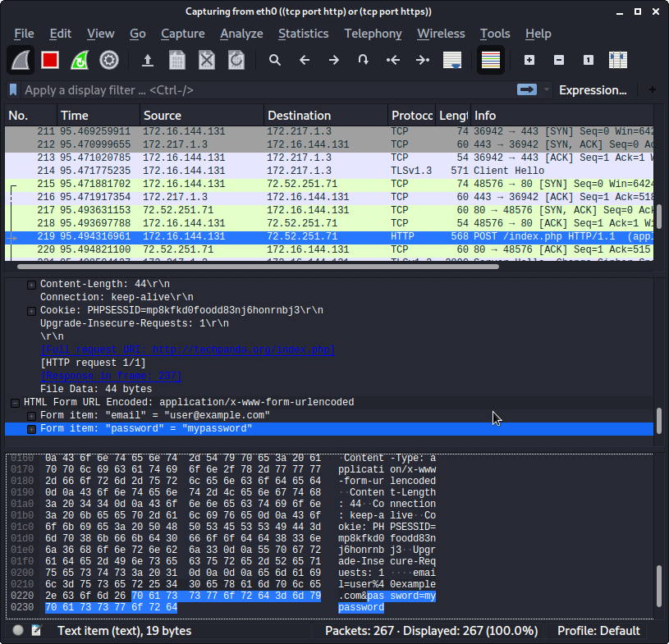Viewport: 669px width, 644px height.
Task: Select the POST /index.php packet row
Action: coord(328,235)
